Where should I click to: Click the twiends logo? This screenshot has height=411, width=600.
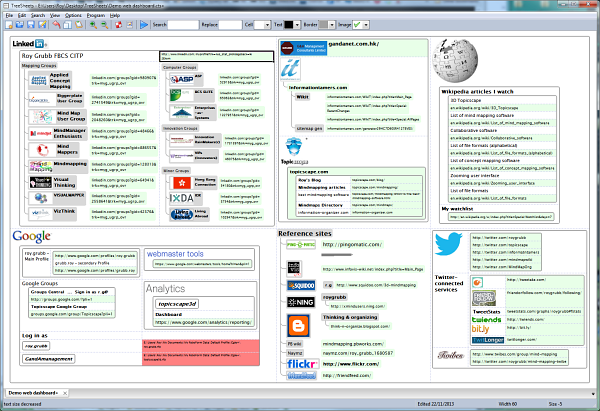click(486, 320)
